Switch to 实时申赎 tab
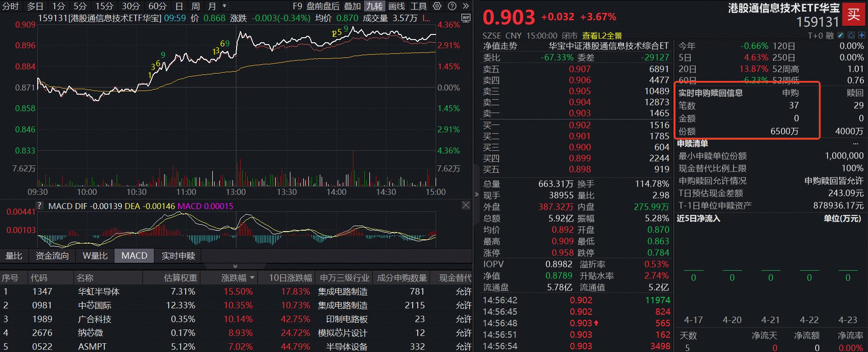The image size is (868, 352). coord(178,256)
